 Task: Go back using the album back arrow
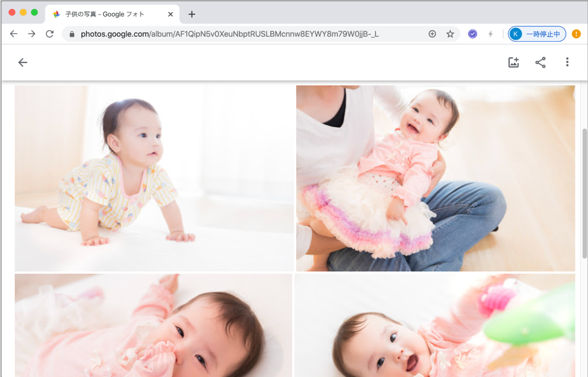click(23, 63)
